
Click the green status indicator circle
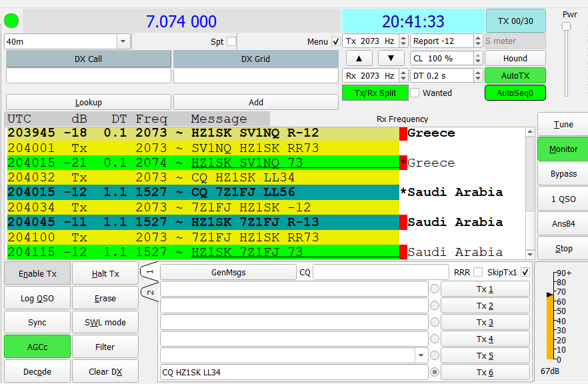[11, 21]
